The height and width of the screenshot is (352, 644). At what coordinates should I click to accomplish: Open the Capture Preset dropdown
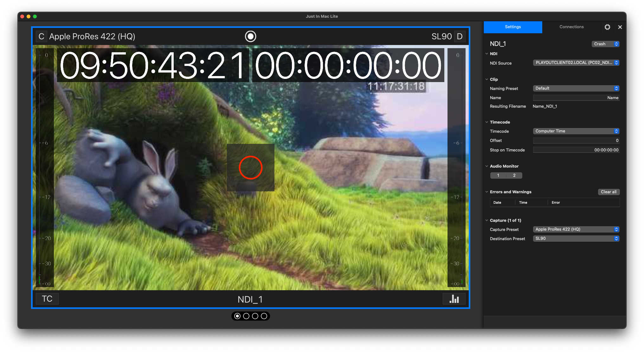(x=576, y=229)
